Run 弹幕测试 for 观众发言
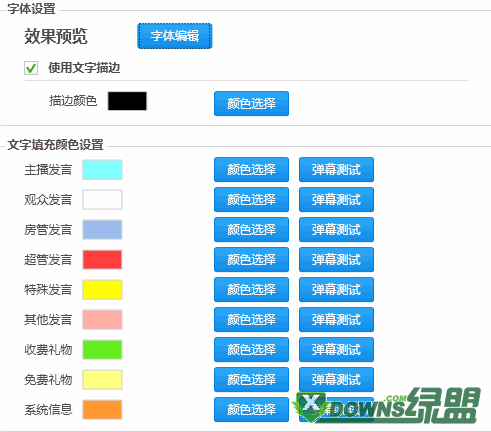 (336, 200)
